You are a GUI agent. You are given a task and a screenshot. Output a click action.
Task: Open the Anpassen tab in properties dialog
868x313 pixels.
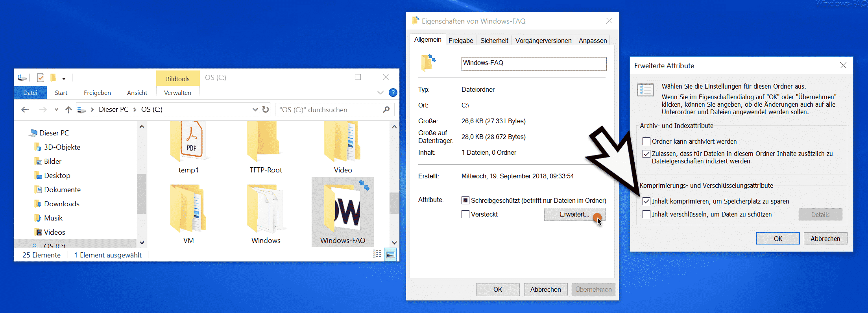coord(593,41)
